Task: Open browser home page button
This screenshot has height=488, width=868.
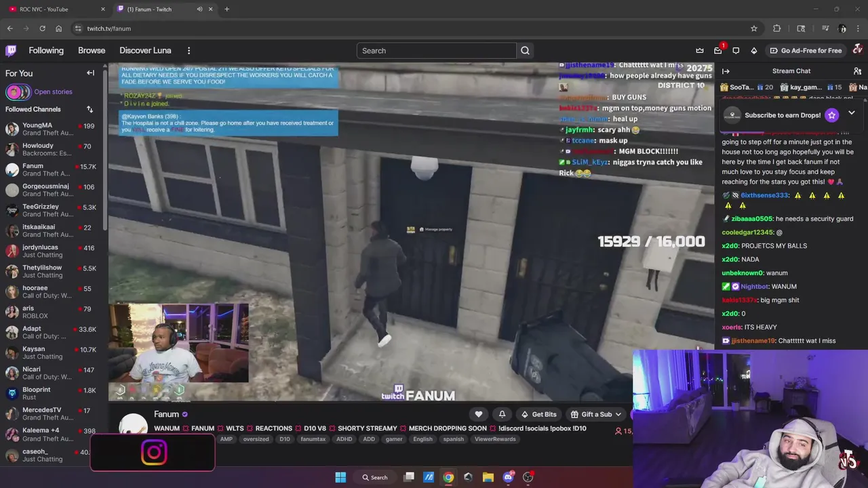Action: click(x=59, y=28)
